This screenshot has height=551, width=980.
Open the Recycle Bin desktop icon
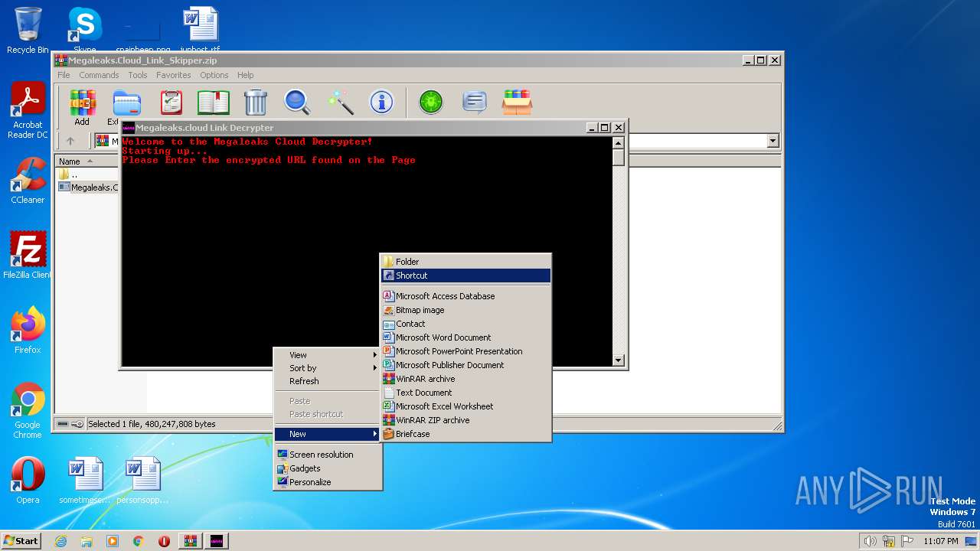click(x=28, y=30)
